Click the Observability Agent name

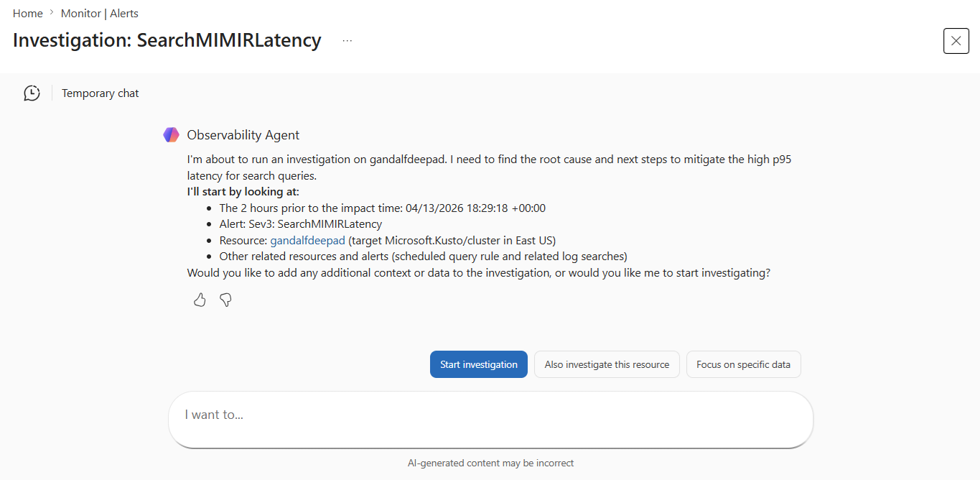click(243, 135)
